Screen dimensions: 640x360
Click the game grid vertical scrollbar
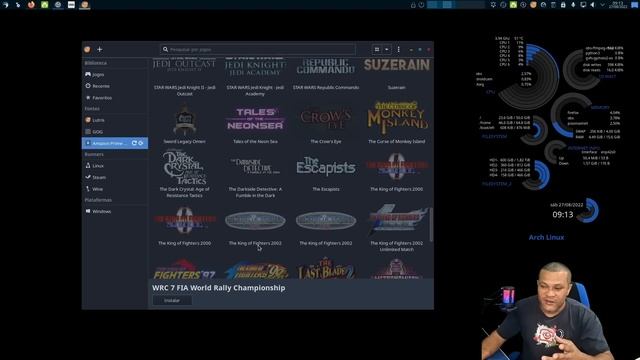click(x=431, y=224)
